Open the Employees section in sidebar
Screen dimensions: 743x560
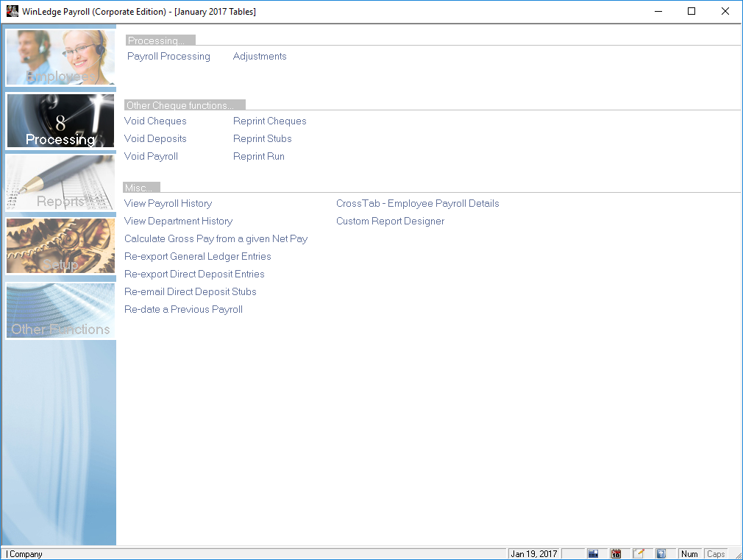pos(60,57)
